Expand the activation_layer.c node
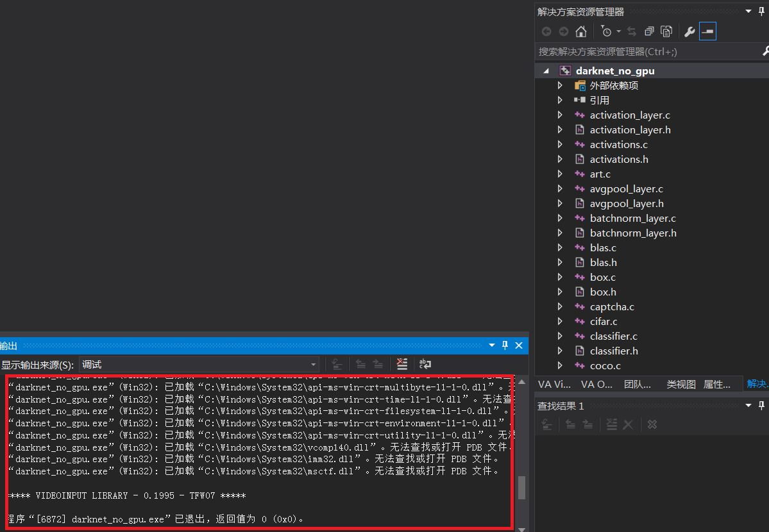The height and width of the screenshot is (532, 769). click(x=560, y=115)
